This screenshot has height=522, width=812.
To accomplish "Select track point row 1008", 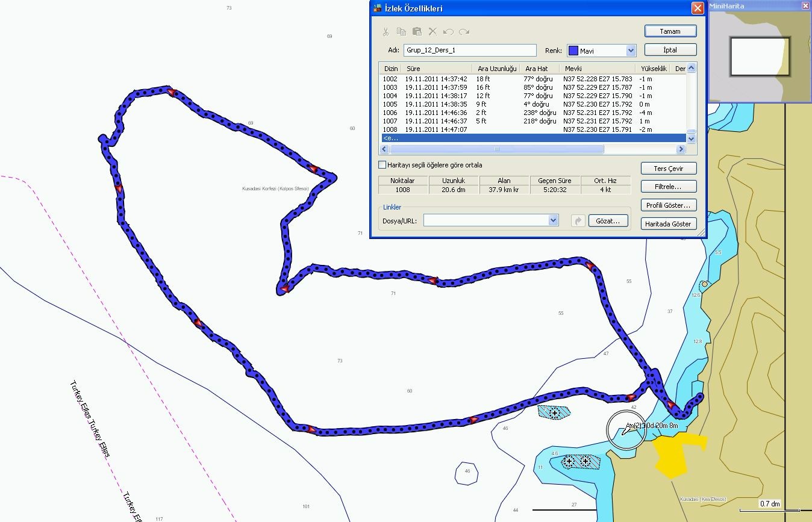I will [533, 129].
